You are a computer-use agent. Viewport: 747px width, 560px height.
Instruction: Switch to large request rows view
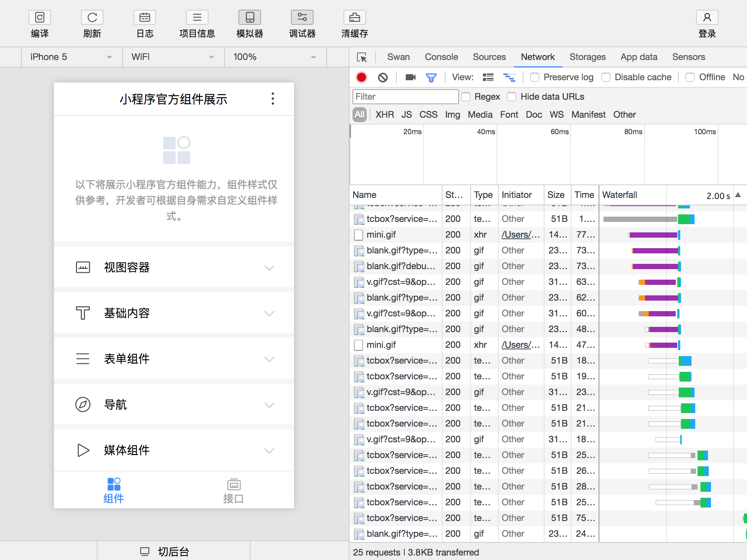click(488, 77)
